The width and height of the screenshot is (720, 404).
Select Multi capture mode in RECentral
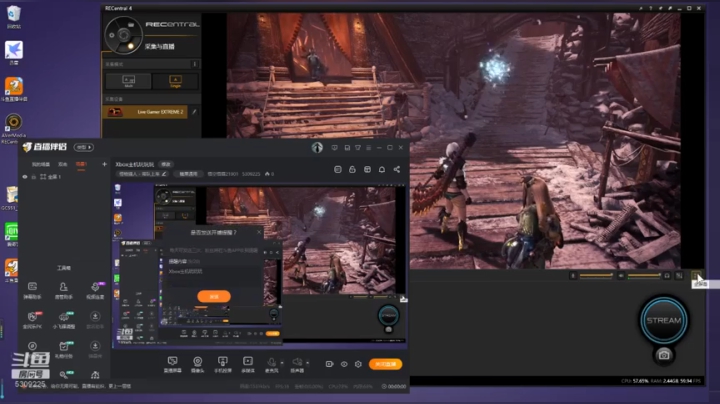coord(129,81)
